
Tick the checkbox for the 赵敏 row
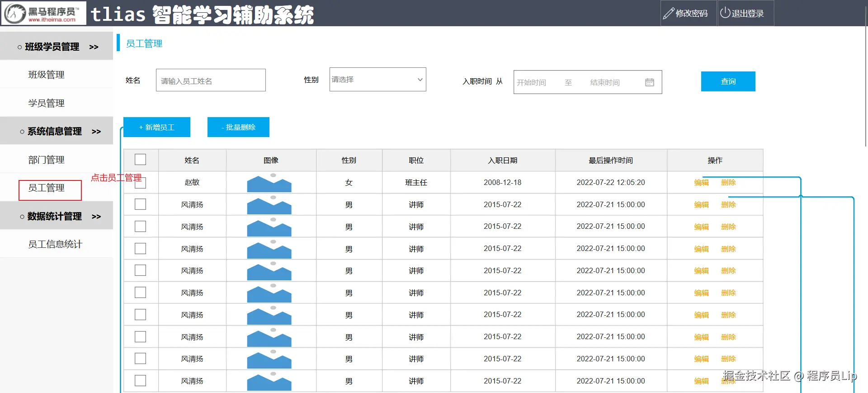click(141, 183)
